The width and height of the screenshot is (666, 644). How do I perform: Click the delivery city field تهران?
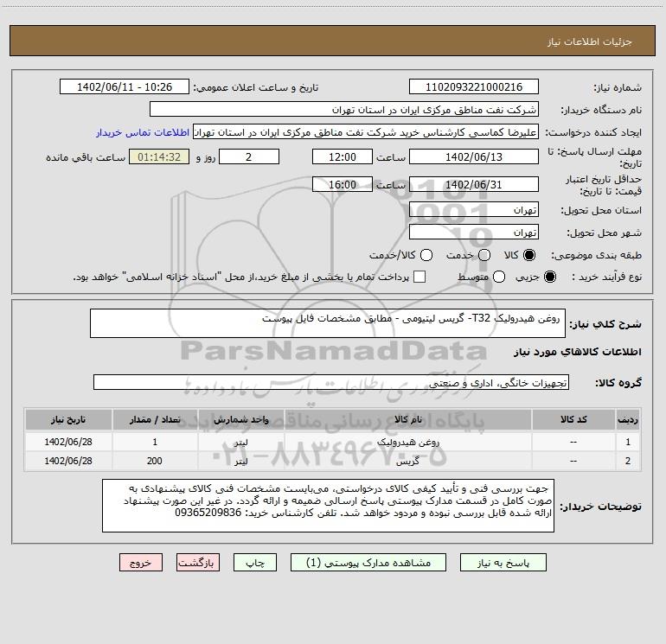tap(474, 233)
